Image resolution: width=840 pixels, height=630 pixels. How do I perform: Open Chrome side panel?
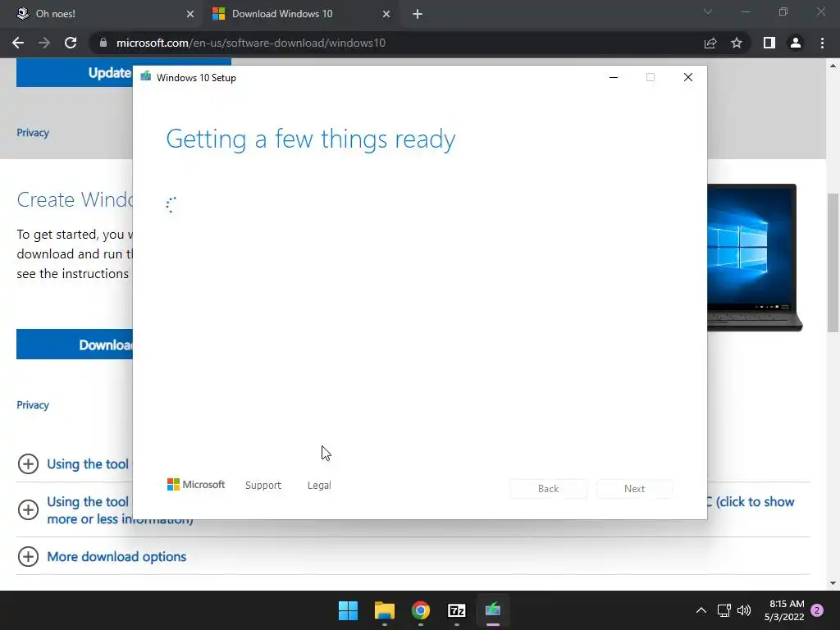(769, 43)
